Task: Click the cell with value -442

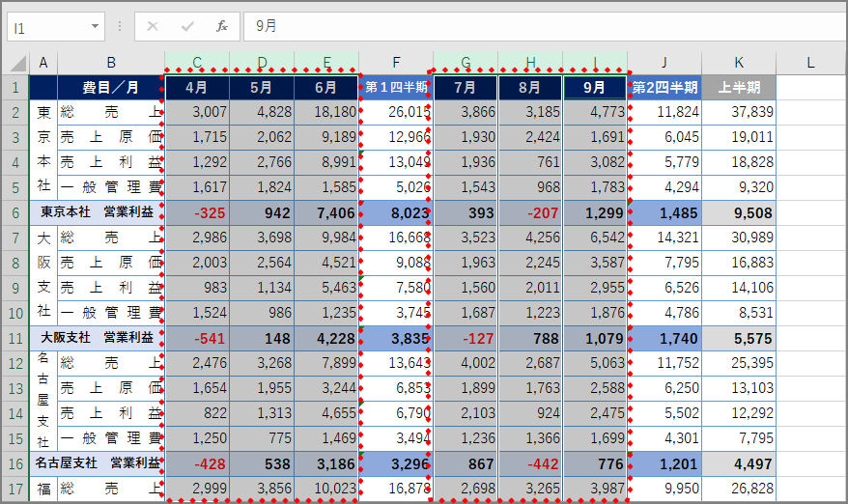Action: tap(530, 464)
